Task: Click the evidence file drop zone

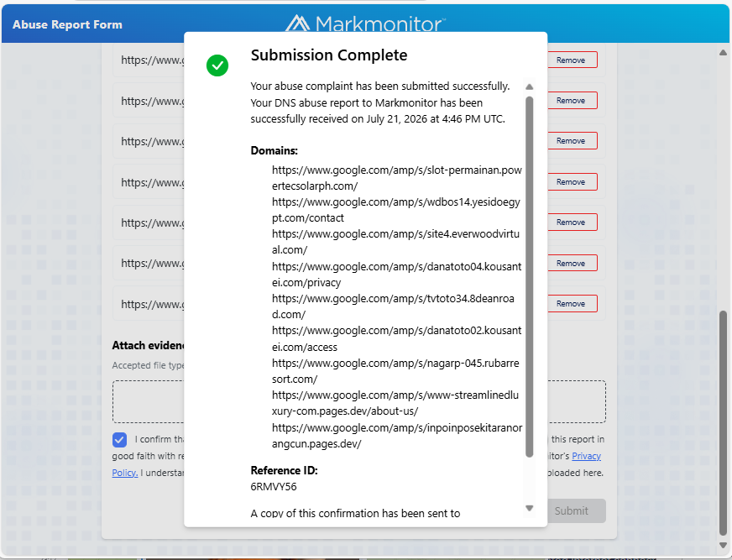Action: tap(359, 401)
